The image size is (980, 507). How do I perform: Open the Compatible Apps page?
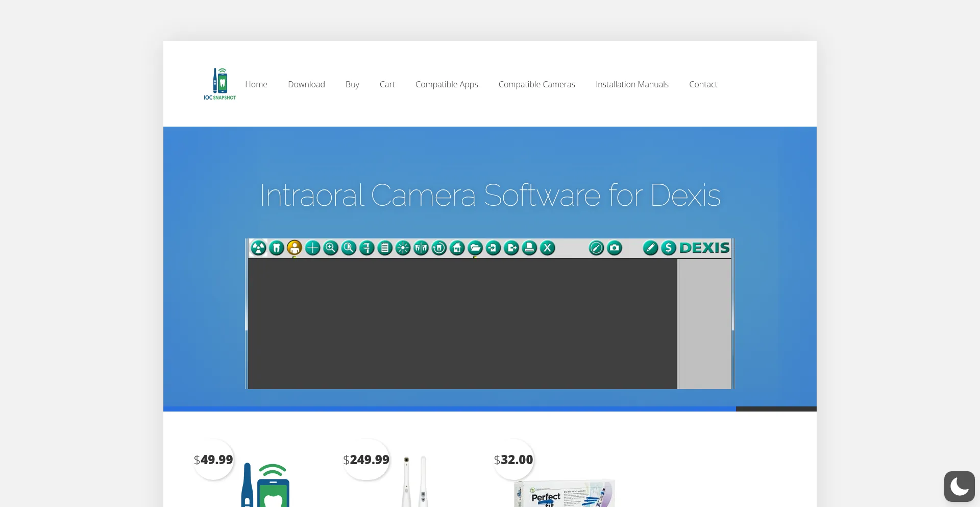coord(447,84)
